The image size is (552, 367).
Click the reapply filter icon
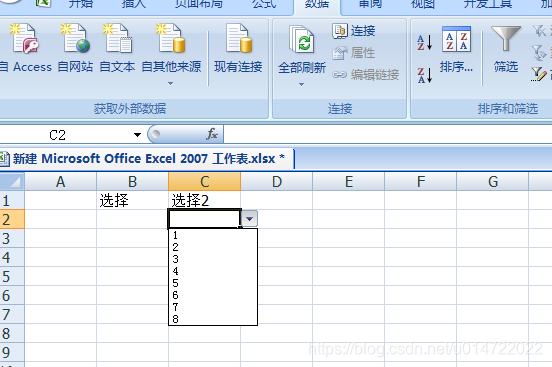click(539, 53)
